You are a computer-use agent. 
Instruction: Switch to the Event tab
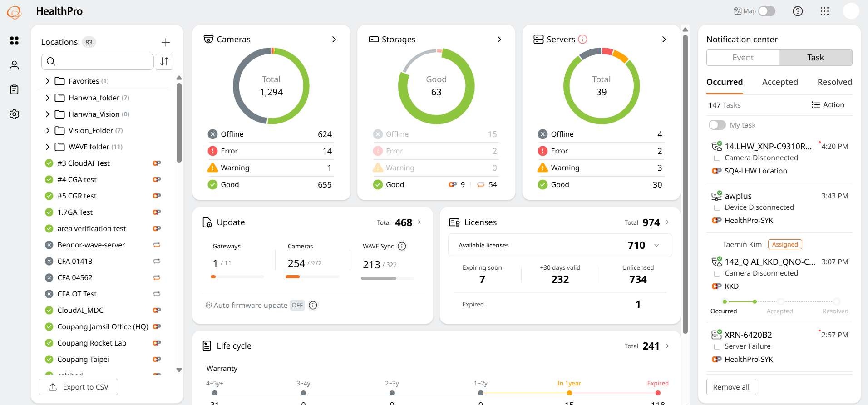[x=743, y=58]
